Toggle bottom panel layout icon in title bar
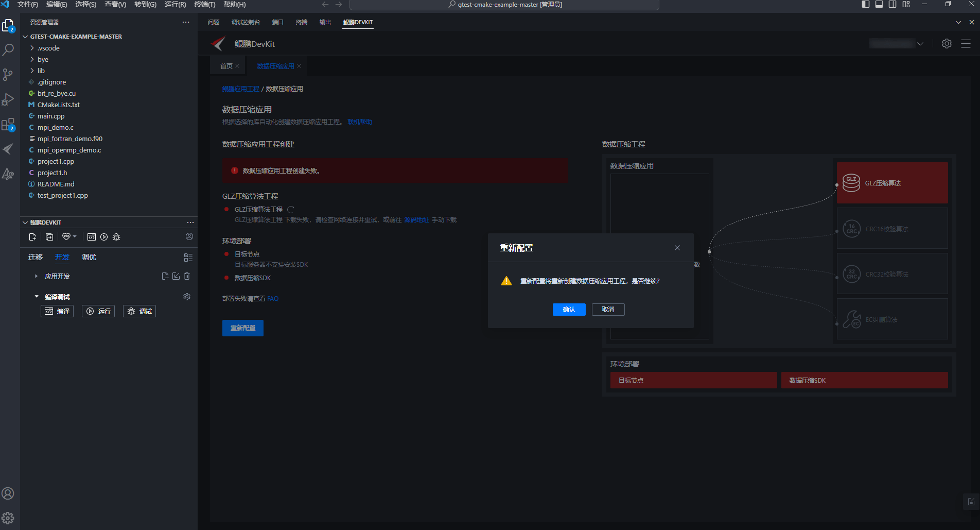Viewport: 980px width, 530px height. coord(879,4)
